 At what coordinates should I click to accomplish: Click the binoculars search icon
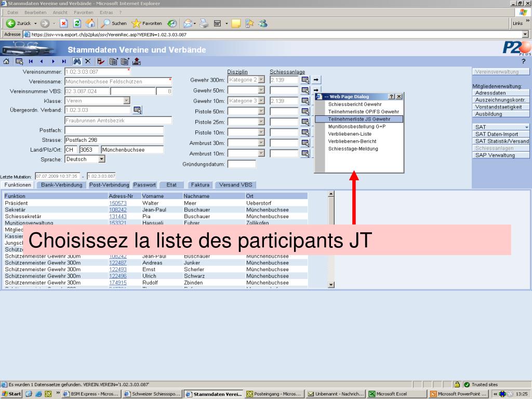[77, 61]
